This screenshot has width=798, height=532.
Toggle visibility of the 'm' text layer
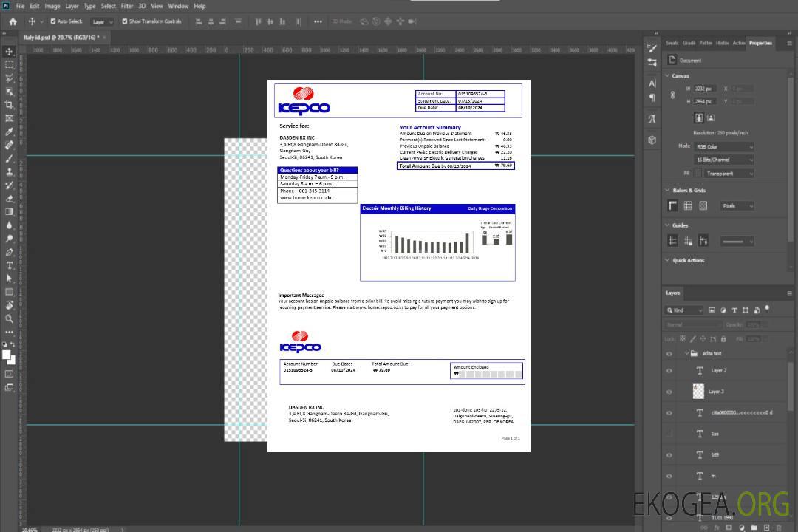pos(669,477)
